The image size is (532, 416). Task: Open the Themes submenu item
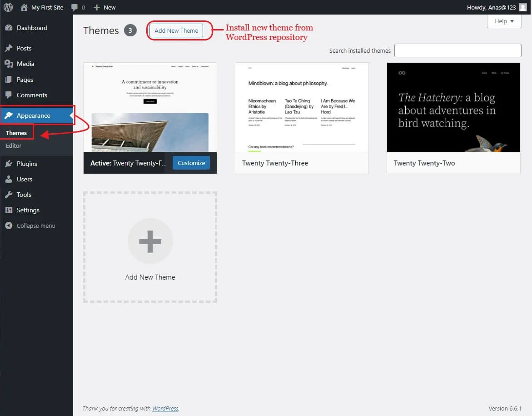click(16, 133)
